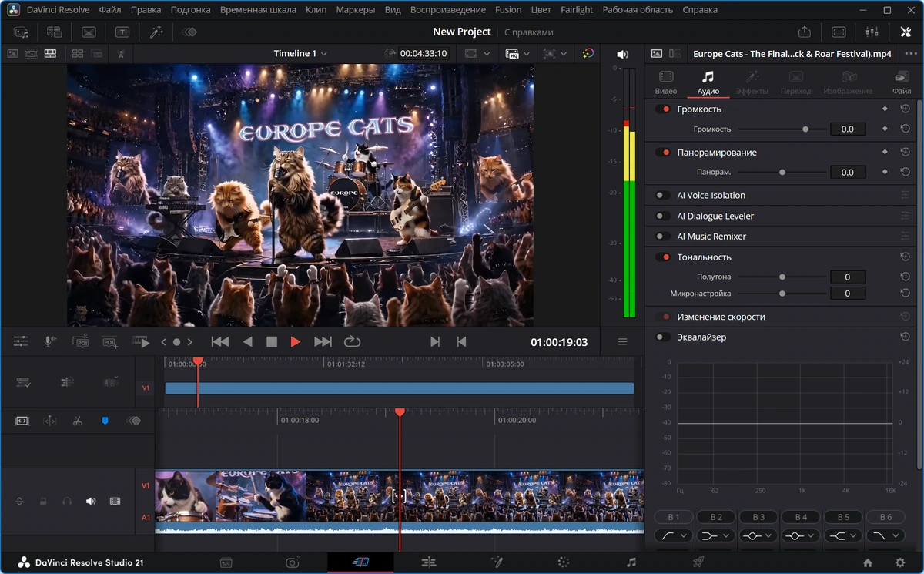
Task: Toggle EQ band B3 button
Action: [758, 517]
